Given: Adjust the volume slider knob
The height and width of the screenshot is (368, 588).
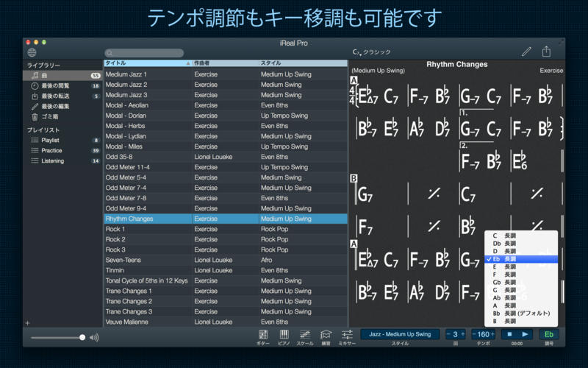Looking at the screenshot, I should click(82, 338).
